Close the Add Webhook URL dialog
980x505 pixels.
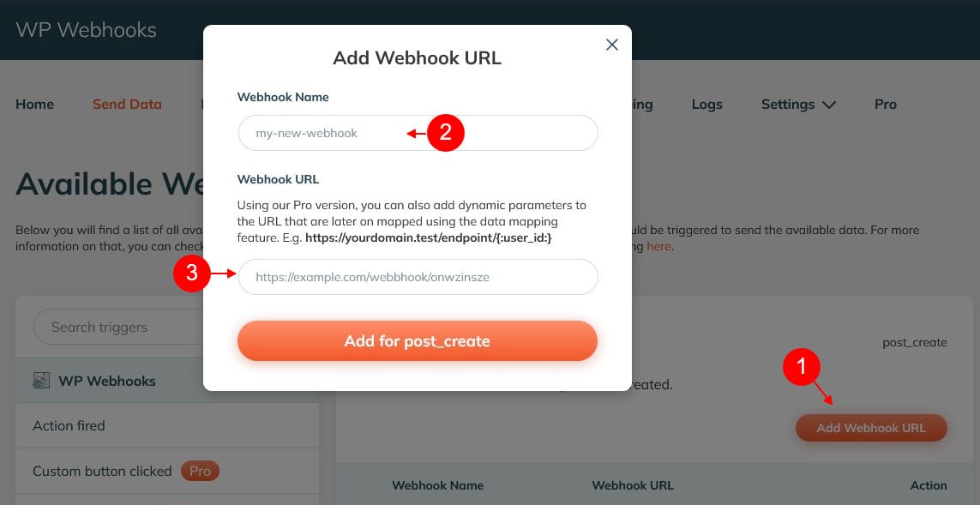pos(612,45)
